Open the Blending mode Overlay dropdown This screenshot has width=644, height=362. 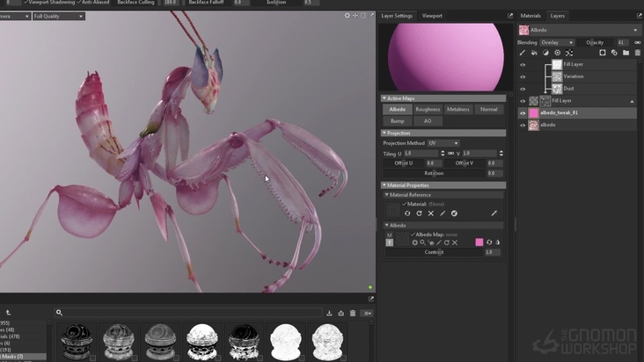[557, 42]
